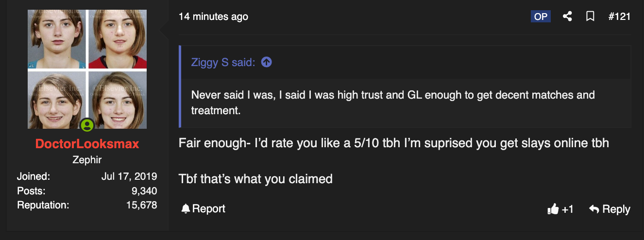Open the user avatar image
The image size is (644, 240).
tap(87, 69)
